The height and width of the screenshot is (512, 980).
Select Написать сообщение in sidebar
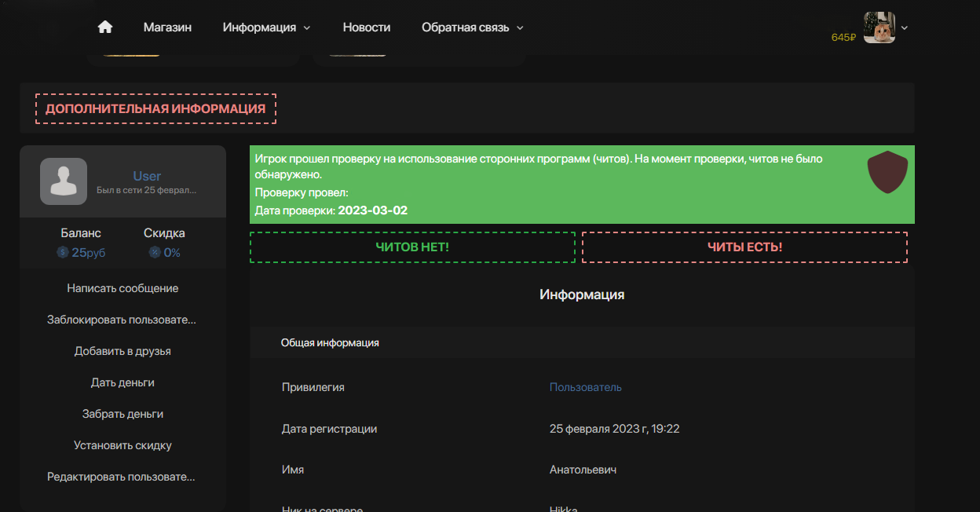tap(122, 288)
